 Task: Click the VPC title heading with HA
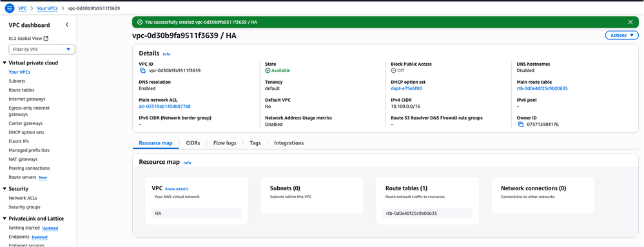tap(184, 35)
